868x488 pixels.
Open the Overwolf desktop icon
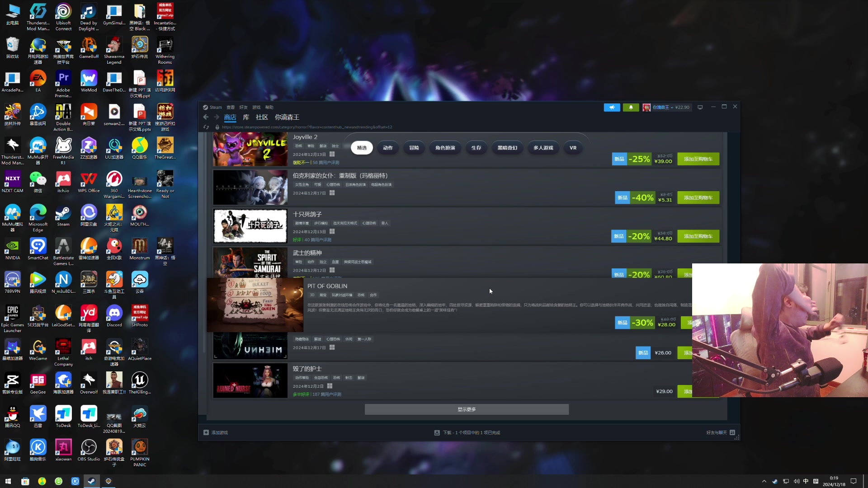(x=89, y=383)
